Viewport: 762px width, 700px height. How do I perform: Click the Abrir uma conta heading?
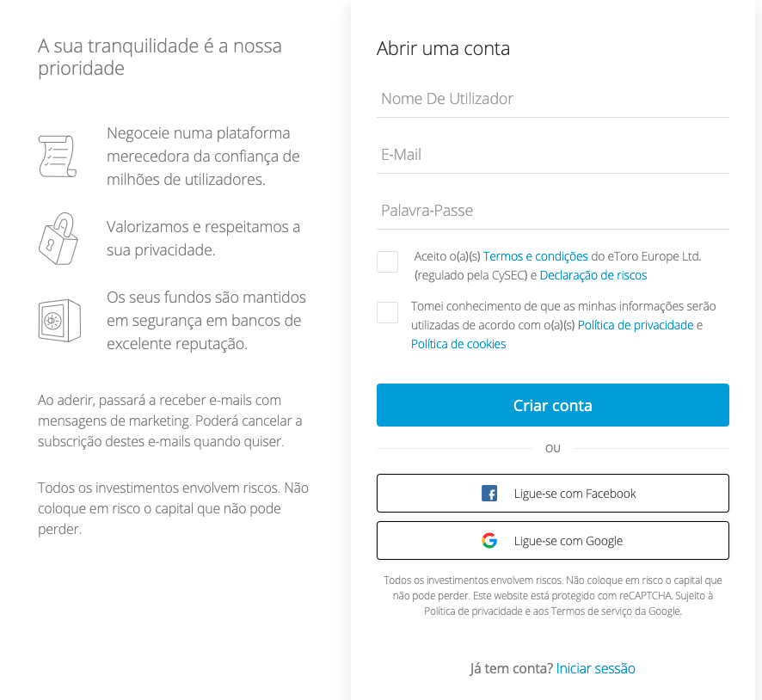tap(443, 48)
